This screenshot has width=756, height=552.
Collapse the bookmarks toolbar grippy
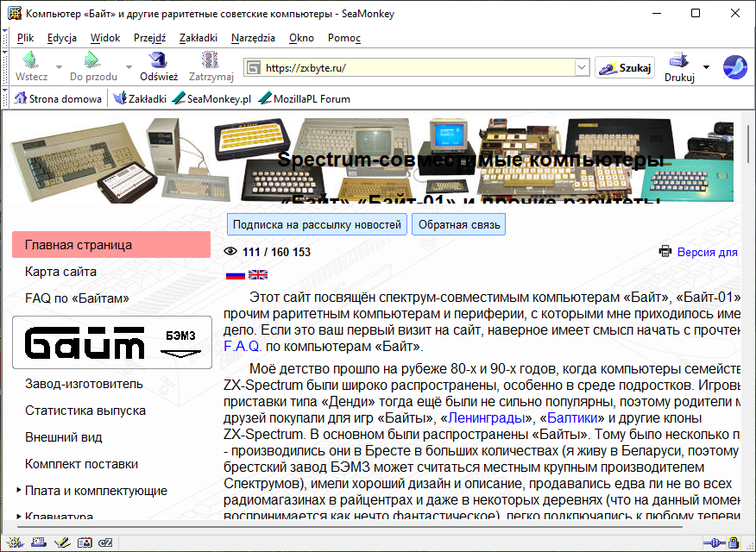(x=5, y=98)
